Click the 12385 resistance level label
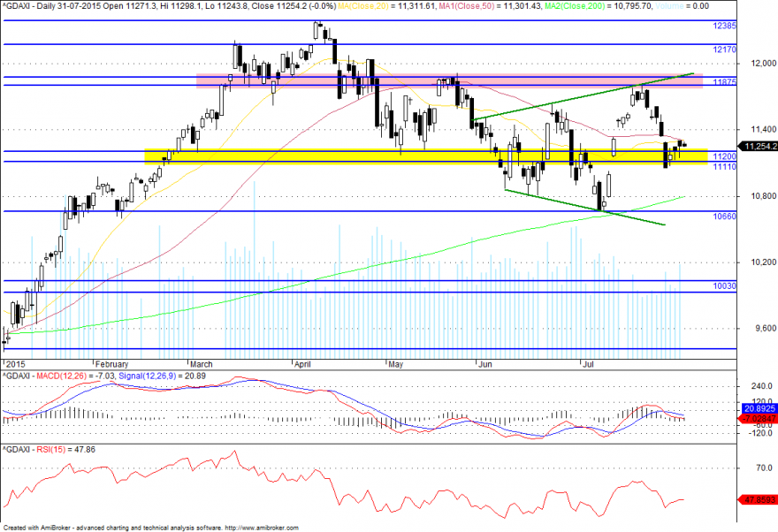 click(x=724, y=26)
